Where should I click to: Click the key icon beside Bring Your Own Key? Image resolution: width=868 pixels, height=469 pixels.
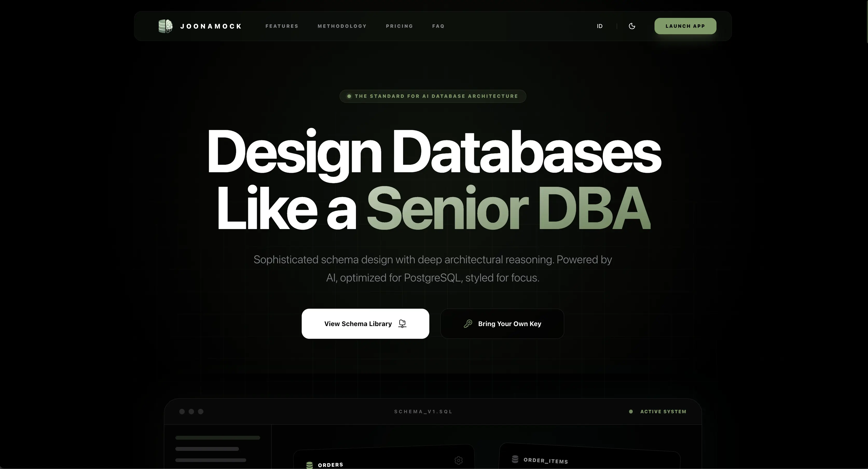pos(468,323)
